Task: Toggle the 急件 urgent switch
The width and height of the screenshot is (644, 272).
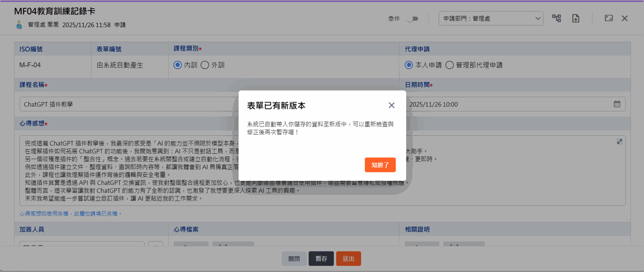Action: [x=412, y=19]
